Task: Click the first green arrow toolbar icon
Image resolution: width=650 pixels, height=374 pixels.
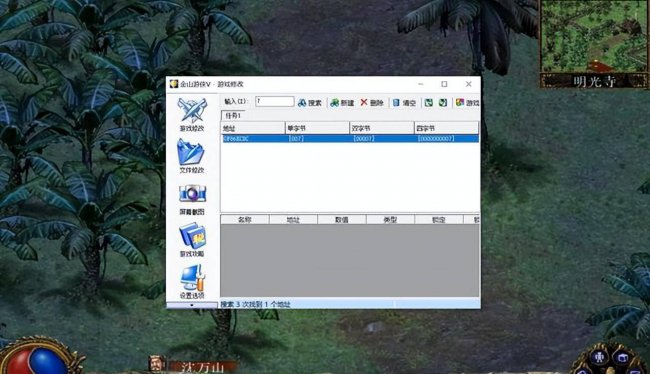Action: tap(429, 102)
